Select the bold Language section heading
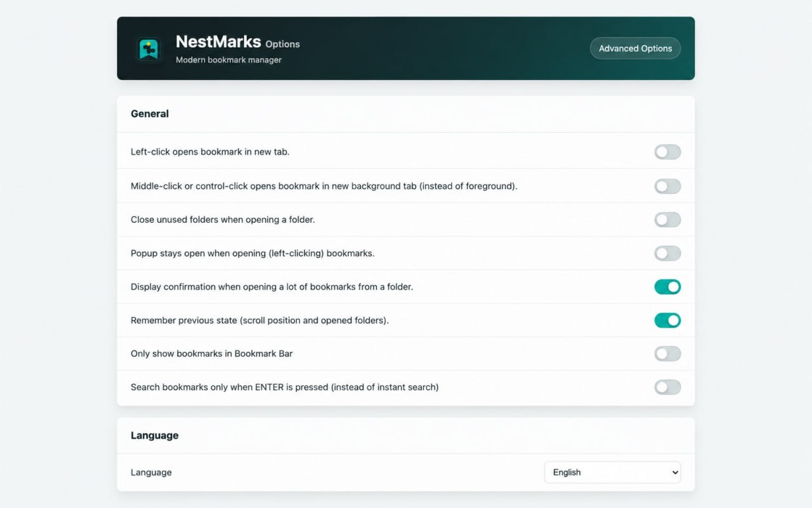 155,436
